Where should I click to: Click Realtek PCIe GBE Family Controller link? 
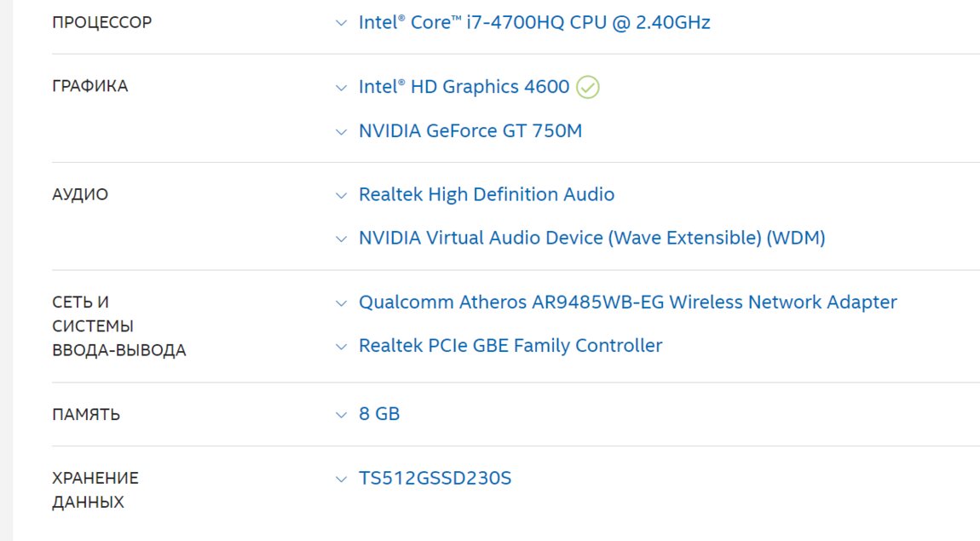510,346
